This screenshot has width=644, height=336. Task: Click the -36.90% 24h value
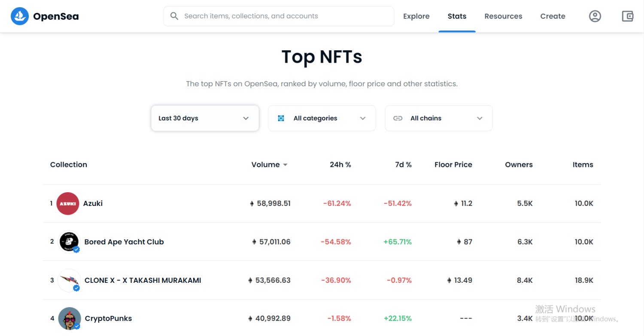[x=336, y=280]
